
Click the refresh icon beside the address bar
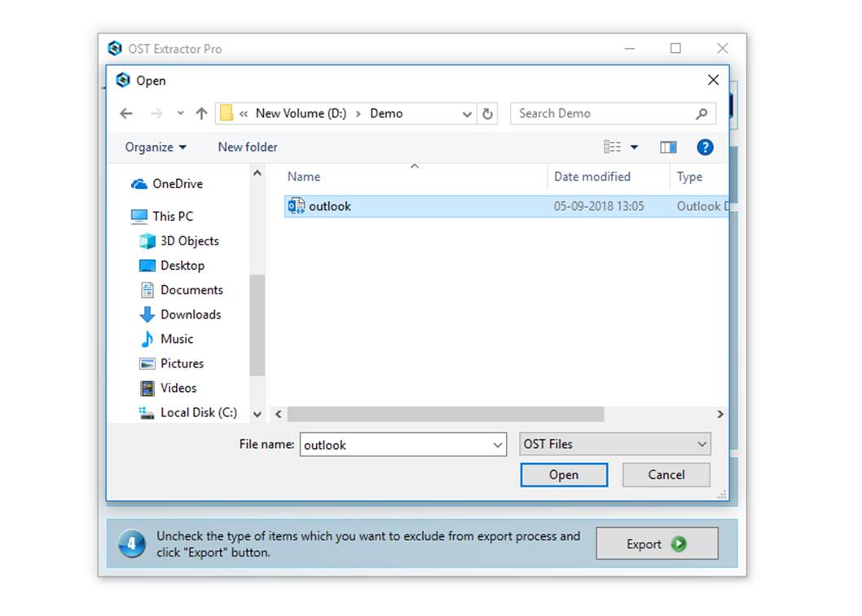point(487,113)
